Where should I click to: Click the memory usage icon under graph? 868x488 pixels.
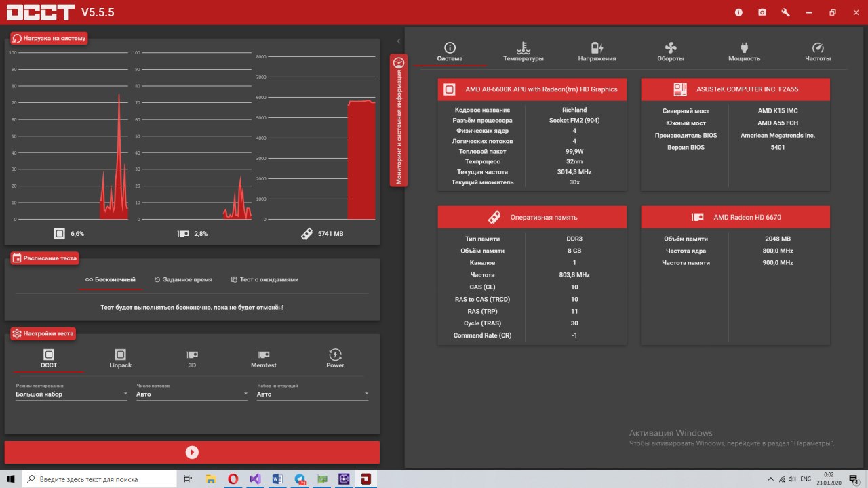(x=307, y=233)
